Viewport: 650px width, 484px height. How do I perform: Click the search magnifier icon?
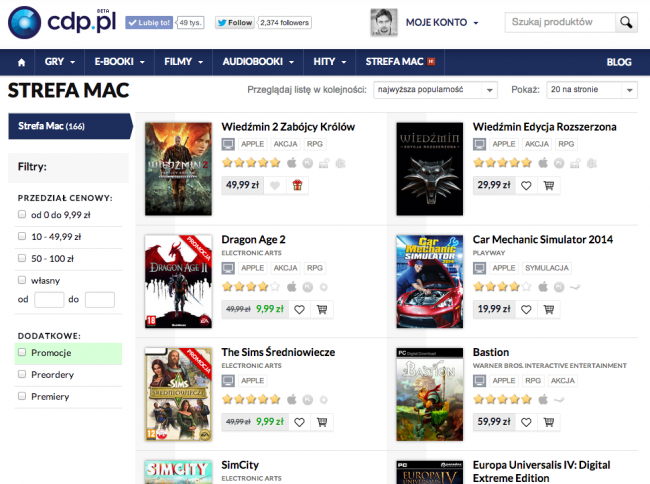[x=626, y=22]
